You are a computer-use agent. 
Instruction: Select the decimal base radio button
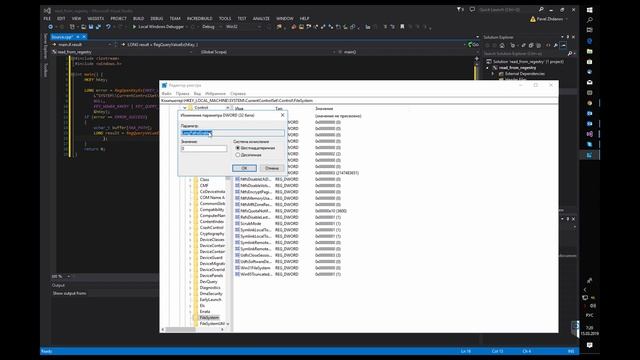[238, 155]
